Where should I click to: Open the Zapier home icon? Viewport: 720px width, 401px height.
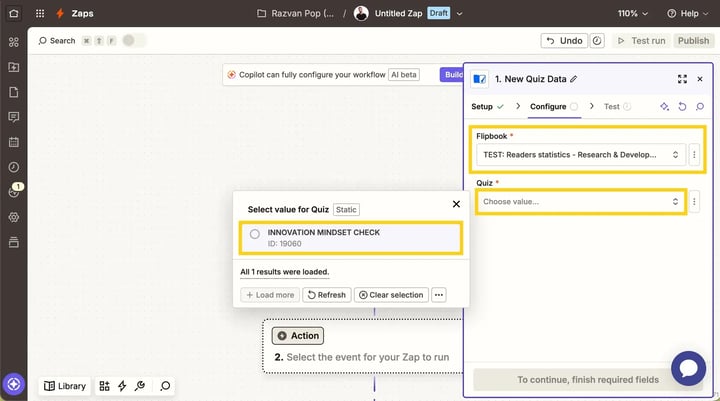pos(14,13)
